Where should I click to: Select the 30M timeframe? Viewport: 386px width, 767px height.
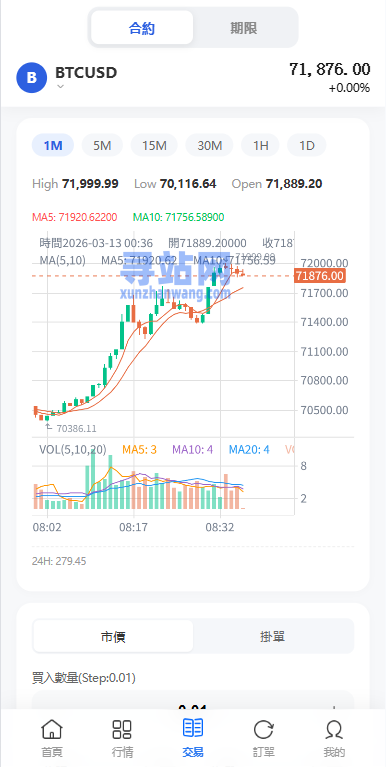coord(209,145)
